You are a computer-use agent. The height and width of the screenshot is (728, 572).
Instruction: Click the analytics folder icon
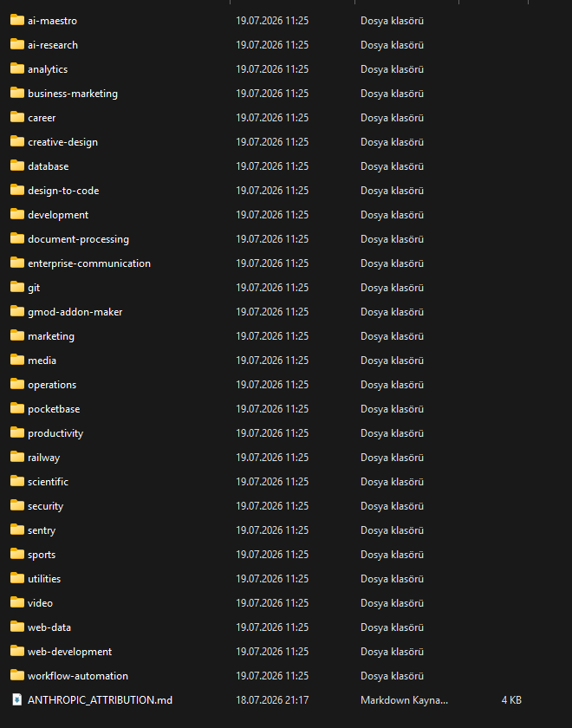click(x=17, y=68)
